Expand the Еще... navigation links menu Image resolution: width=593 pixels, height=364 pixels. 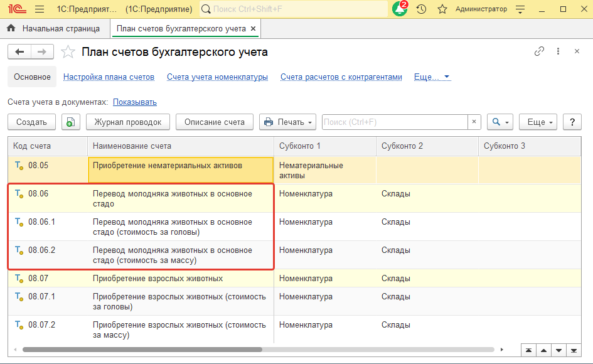click(432, 77)
